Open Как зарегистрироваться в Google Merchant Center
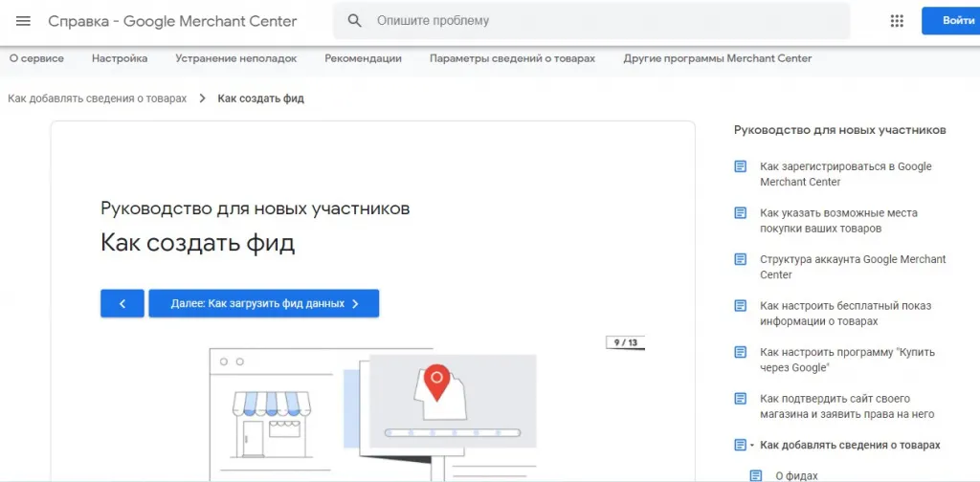The height and width of the screenshot is (482, 980). point(846,174)
